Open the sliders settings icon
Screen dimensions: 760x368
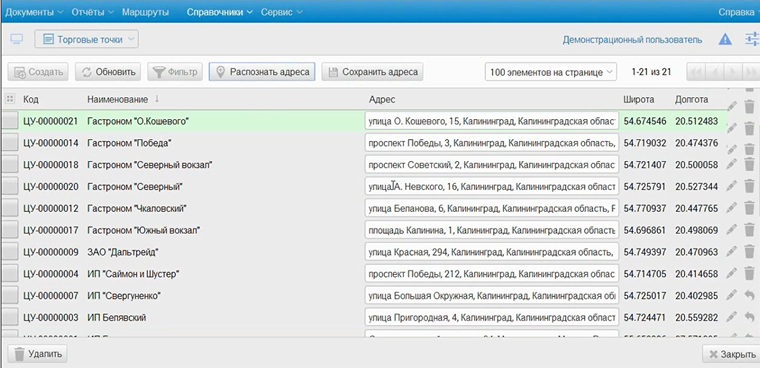tap(752, 39)
